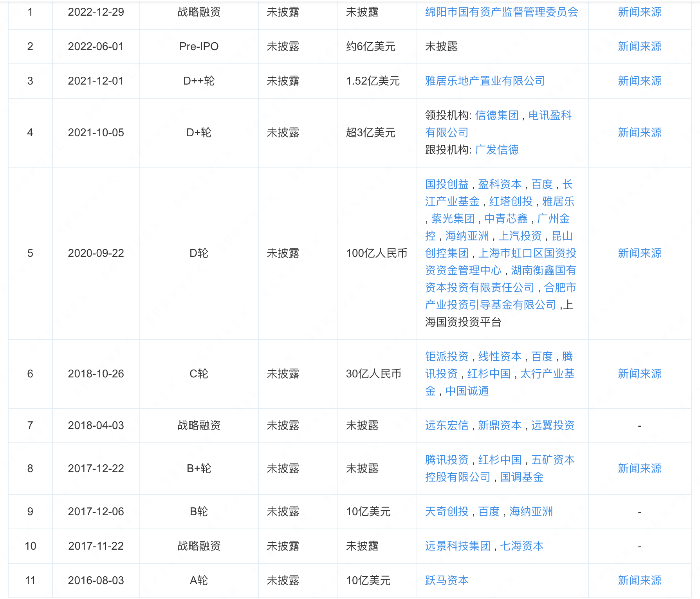
Task: Open 新闻来源 for the 2021-10-05 round
Action: (x=639, y=133)
